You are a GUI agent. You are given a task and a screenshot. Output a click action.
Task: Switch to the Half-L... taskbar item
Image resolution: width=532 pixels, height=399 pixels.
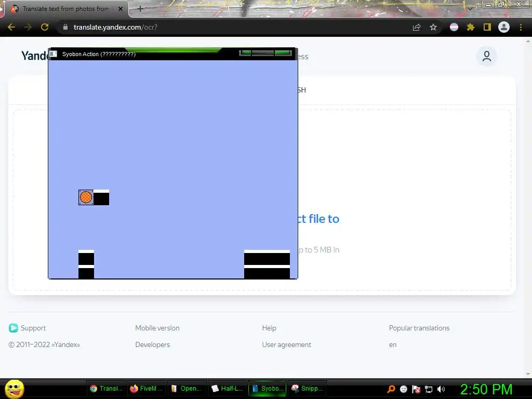point(227,389)
